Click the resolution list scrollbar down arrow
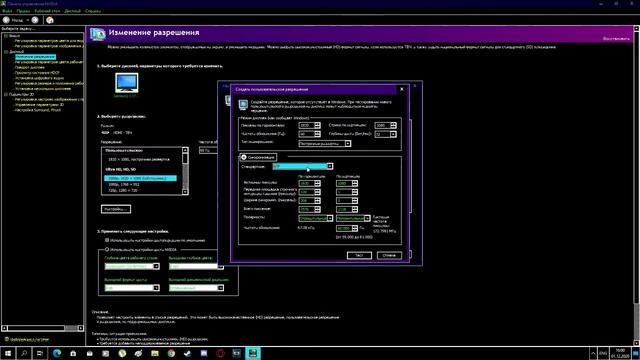The width and height of the screenshot is (640, 360). [185, 192]
